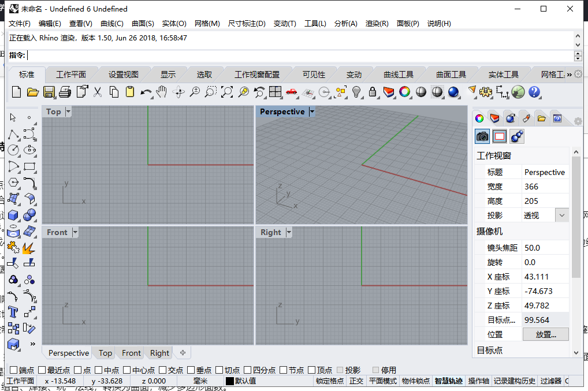Enable the 垂点 osnap checkbox
This screenshot has width=588, height=391.
pyautogui.click(x=191, y=370)
